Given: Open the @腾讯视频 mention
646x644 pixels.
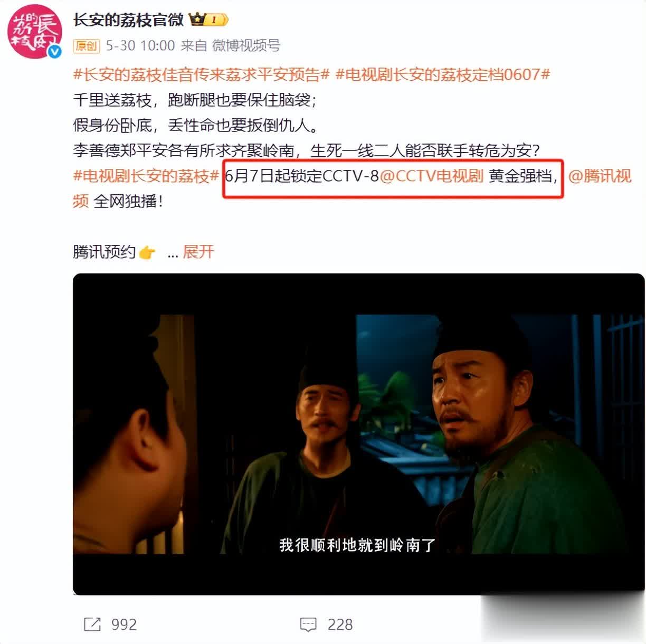Looking at the screenshot, I should tap(600, 176).
